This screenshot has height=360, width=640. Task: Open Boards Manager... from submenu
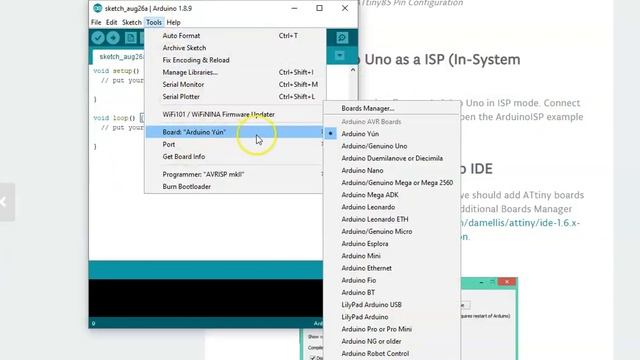(x=392, y=109)
